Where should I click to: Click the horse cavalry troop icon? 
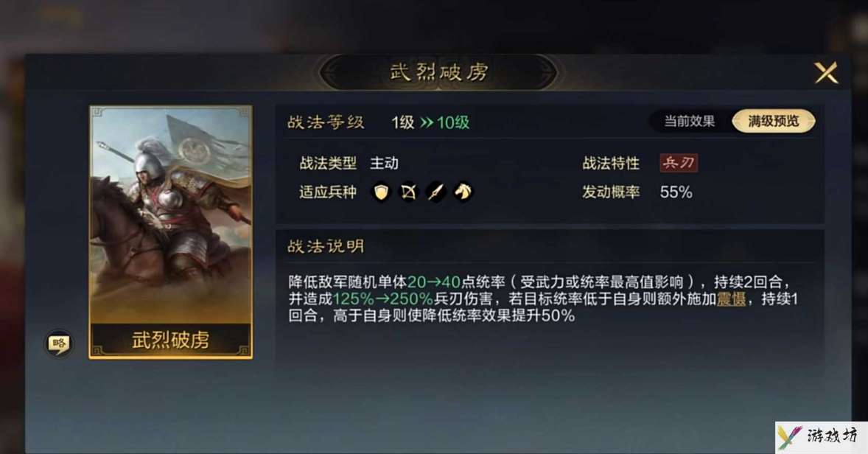[x=463, y=192]
